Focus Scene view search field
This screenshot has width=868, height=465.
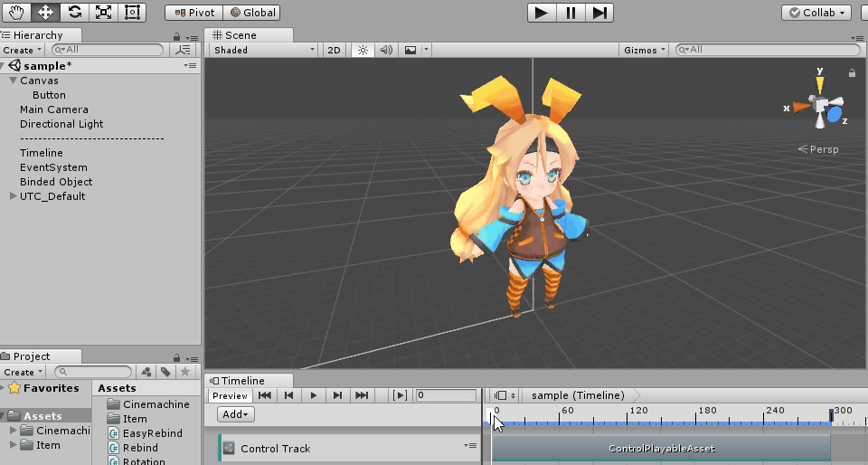(x=768, y=50)
